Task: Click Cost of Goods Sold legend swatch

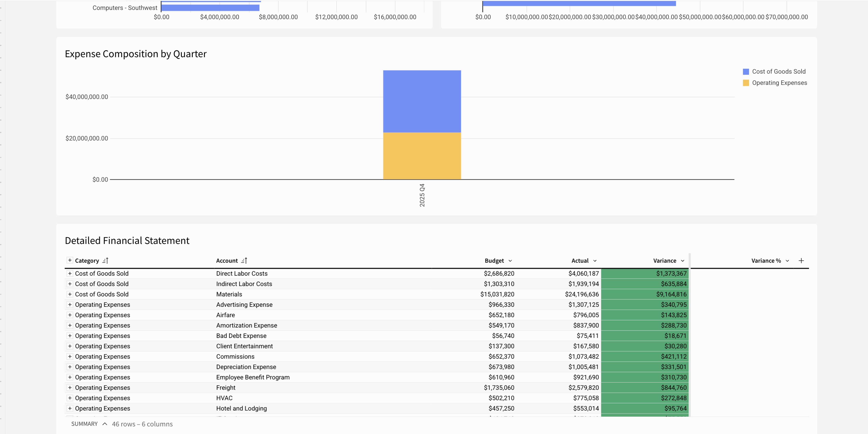Action: click(746, 71)
